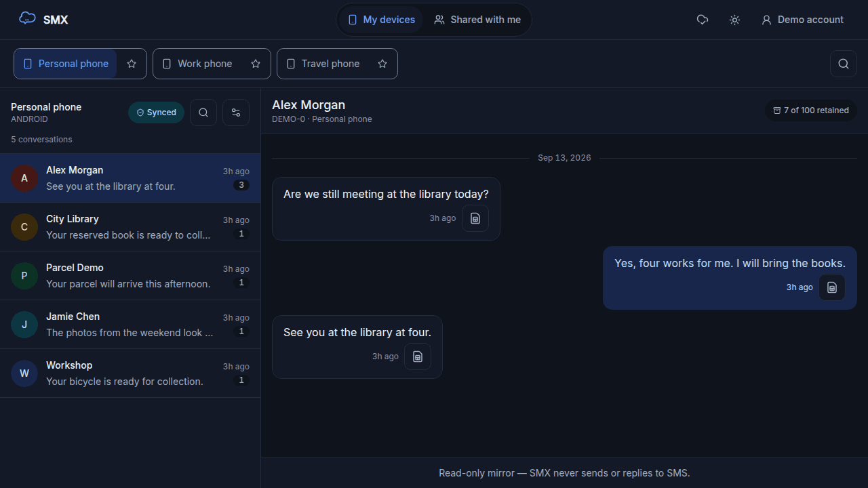Click the Synced status badge
Screen dimensions: 868x488
156,113
